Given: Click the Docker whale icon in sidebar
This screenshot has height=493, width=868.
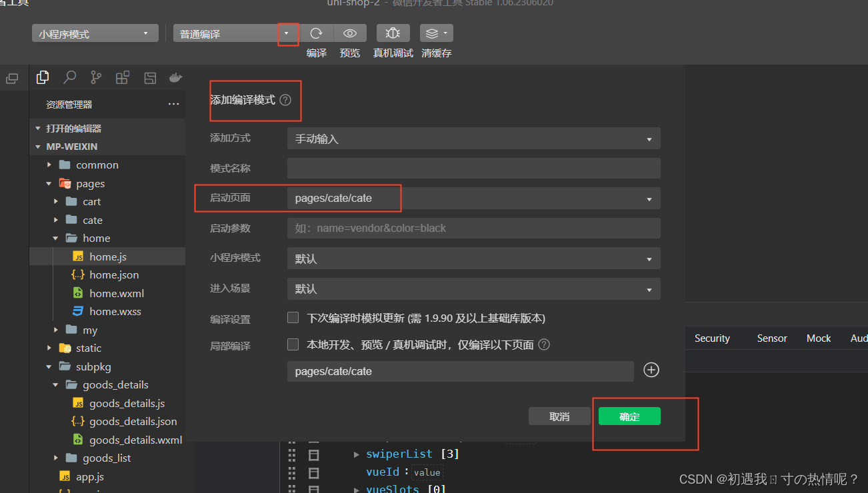Looking at the screenshot, I should point(176,77).
